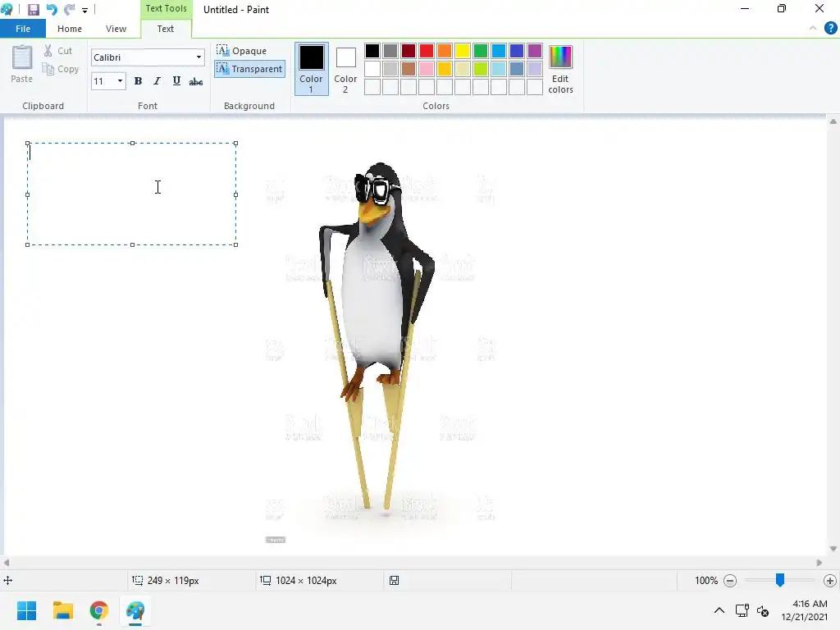
Task: Switch to the View tab
Action: (116, 29)
